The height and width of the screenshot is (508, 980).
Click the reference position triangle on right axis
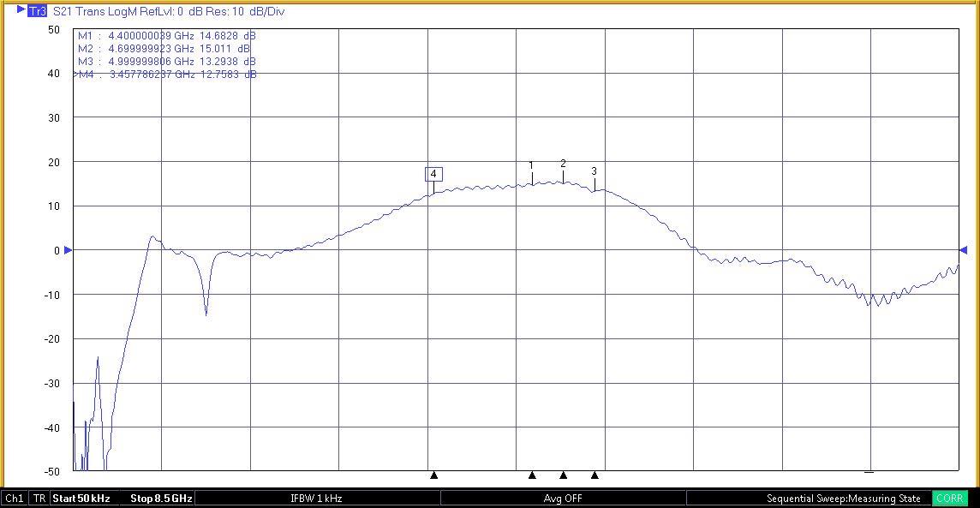click(963, 250)
